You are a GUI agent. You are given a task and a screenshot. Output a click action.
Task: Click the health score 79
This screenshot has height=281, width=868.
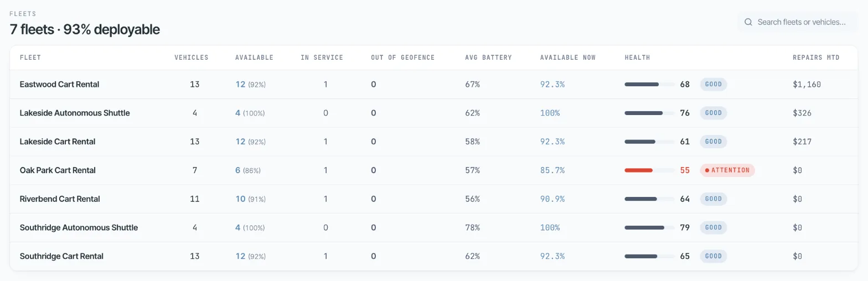click(x=685, y=228)
